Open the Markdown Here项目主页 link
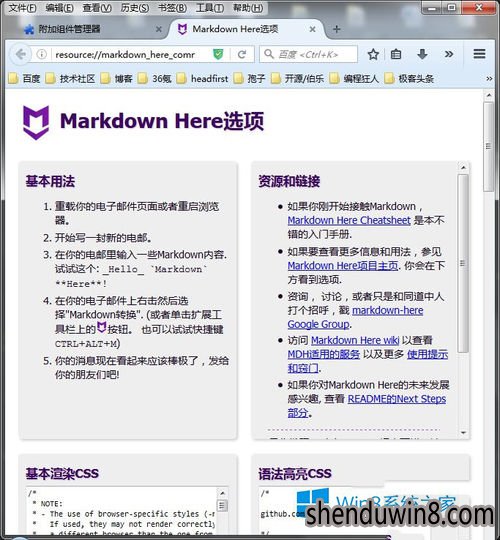500x540 pixels. [x=343, y=266]
